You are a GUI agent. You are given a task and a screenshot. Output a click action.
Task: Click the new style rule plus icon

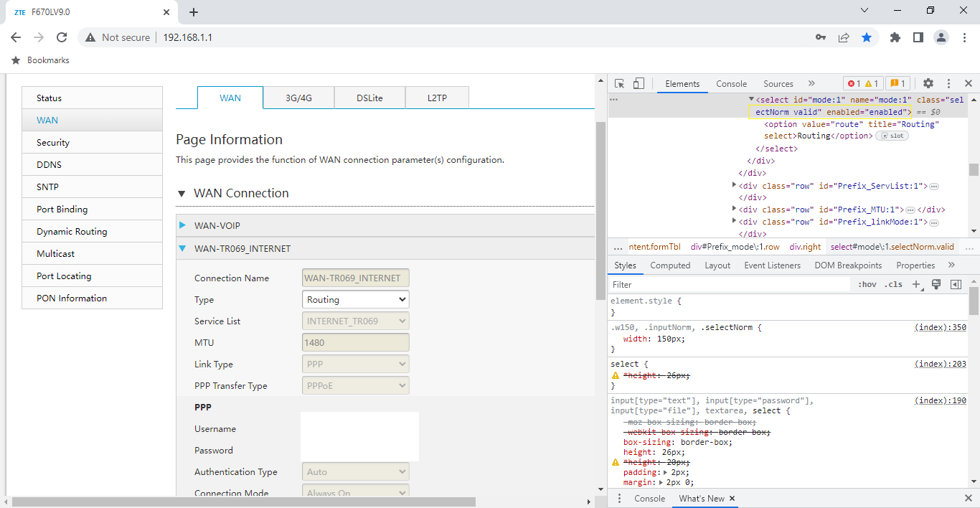click(916, 285)
